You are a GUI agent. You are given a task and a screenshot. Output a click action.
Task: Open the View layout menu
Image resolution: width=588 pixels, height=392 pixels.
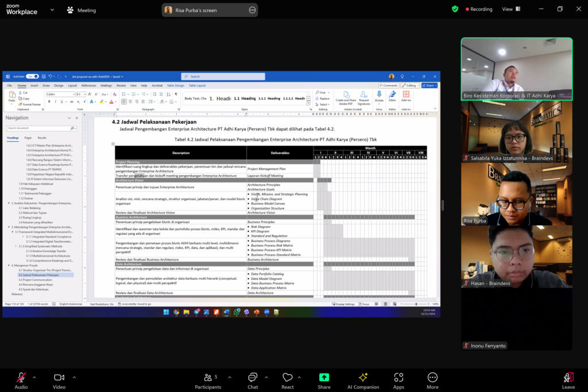(x=510, y=9)
